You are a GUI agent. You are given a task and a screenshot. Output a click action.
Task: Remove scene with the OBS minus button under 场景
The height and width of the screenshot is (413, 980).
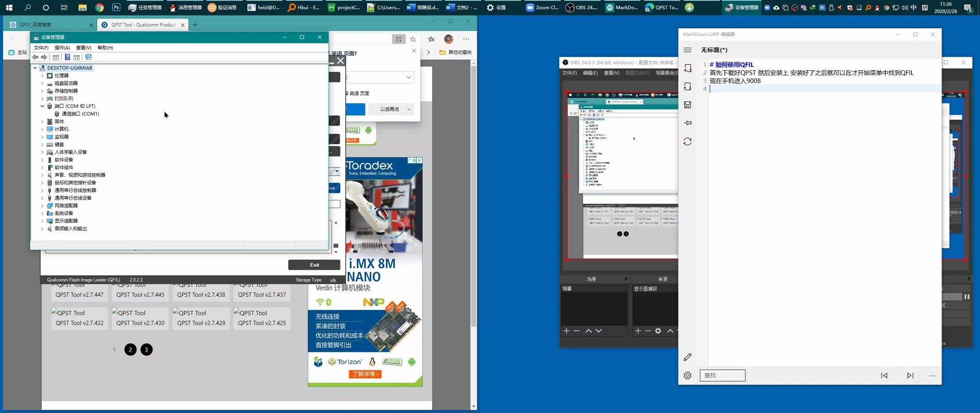[576, 331]
